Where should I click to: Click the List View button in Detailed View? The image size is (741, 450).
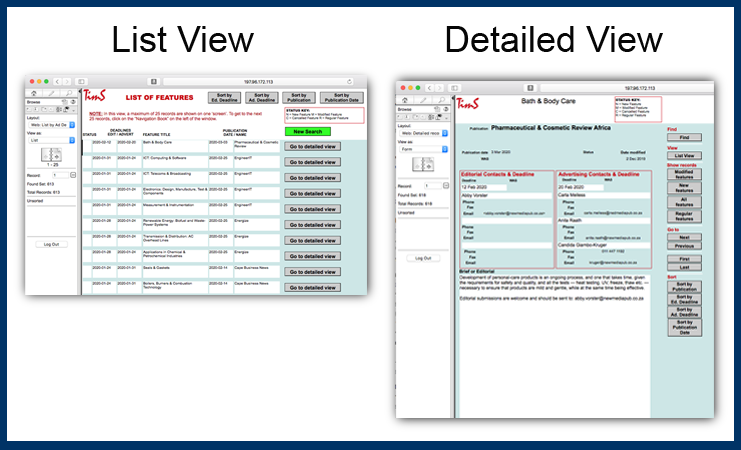684,156
